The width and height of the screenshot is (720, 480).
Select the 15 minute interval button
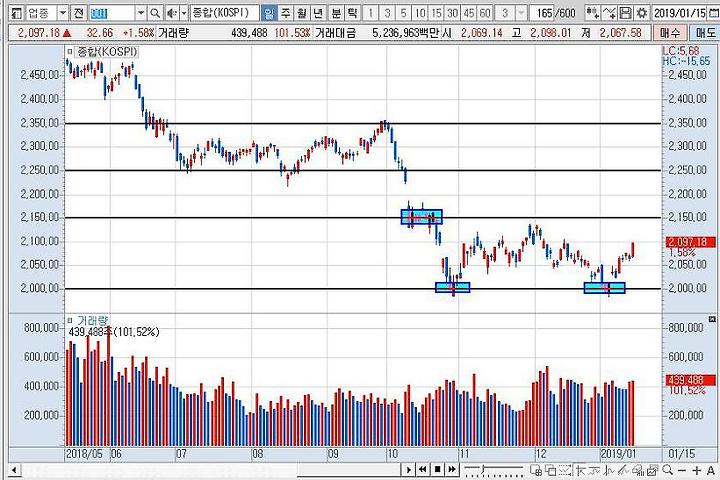coord(436,13)
